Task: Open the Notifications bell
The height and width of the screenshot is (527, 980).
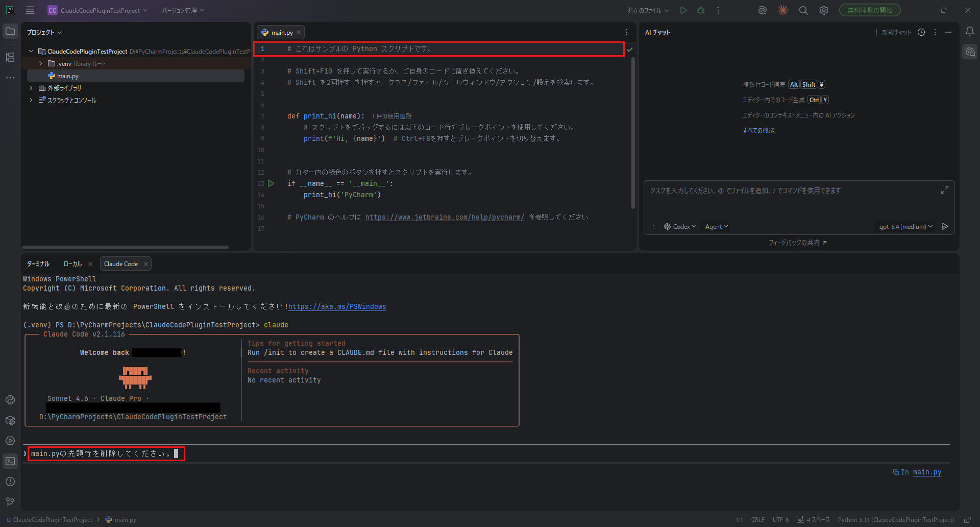Action: coord(969,32)
